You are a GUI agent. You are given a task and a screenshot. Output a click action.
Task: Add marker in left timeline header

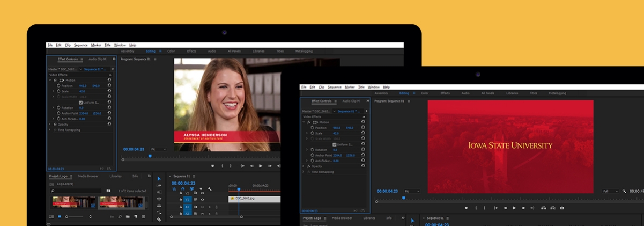(201, 189)
